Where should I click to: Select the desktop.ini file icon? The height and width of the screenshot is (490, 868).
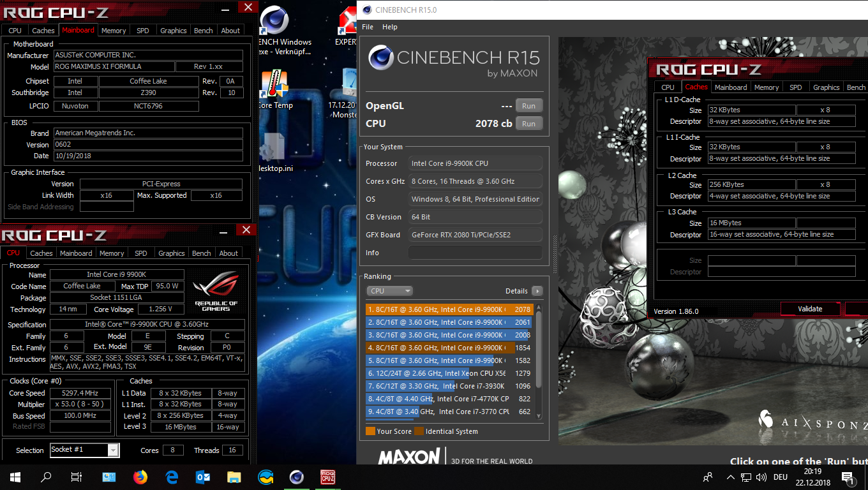click(274, 147)
